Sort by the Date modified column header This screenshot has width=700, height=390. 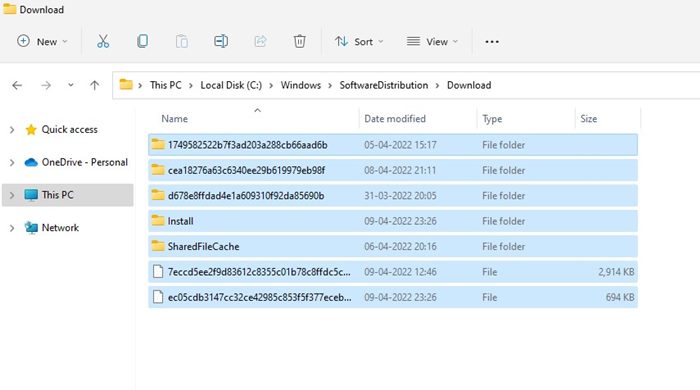pyautogui.click(x=395, y=119)
